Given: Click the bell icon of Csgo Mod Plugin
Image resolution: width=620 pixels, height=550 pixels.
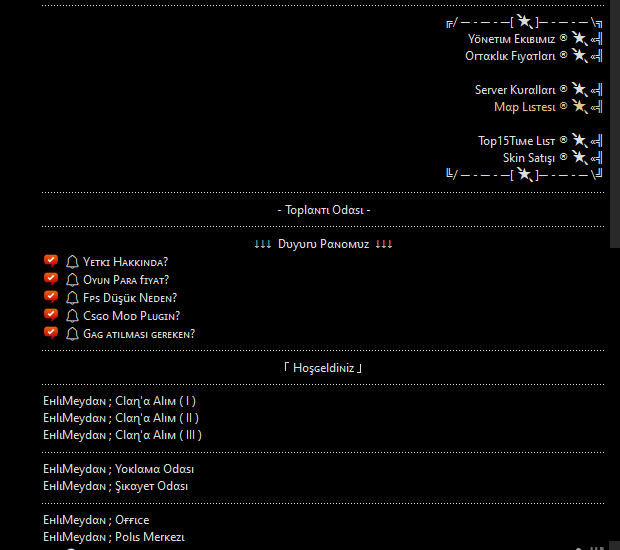Looking at the screenshot, I should tap(72, 316).
